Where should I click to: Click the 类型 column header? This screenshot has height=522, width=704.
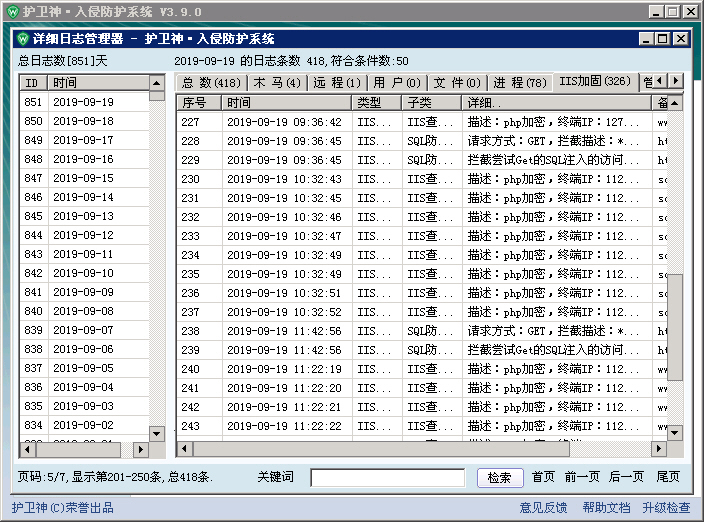377,103
